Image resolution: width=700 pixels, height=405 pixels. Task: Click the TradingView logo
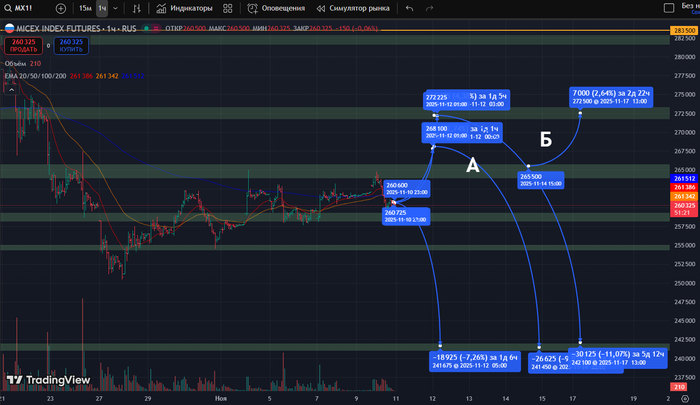[47, 380]
